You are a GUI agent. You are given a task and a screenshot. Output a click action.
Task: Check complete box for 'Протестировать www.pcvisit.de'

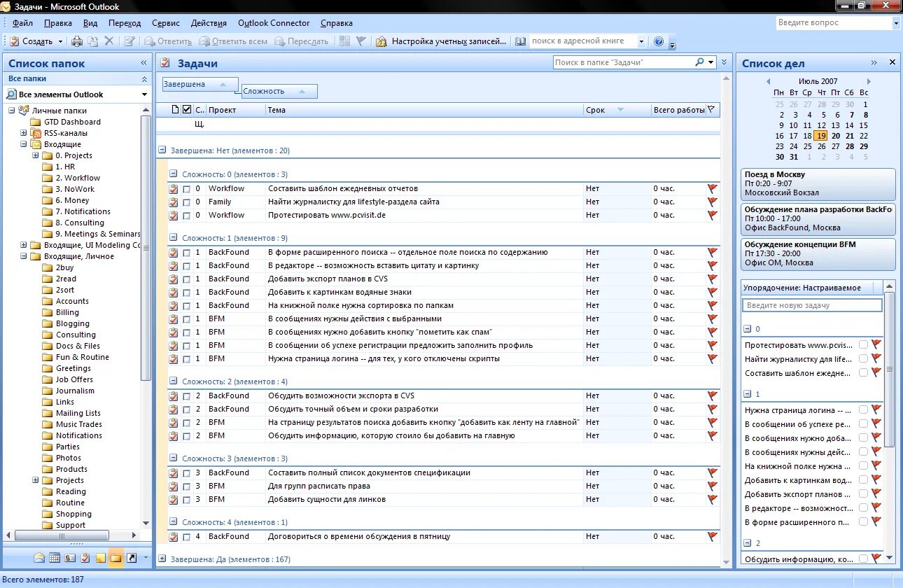186,216
